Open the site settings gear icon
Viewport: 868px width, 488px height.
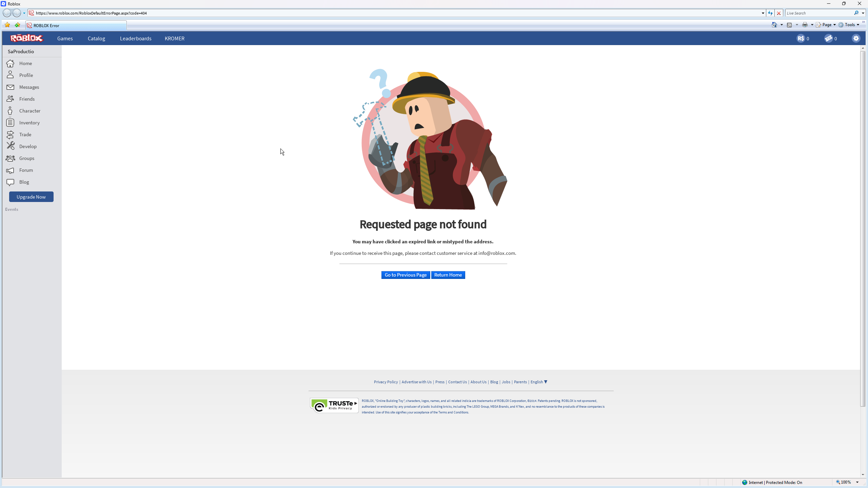856,38
